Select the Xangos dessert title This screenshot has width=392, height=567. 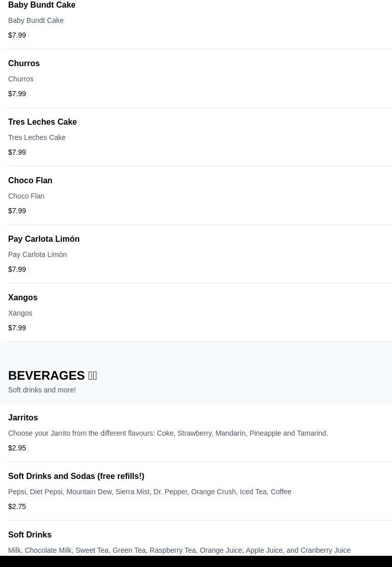(x=23, y=298)
